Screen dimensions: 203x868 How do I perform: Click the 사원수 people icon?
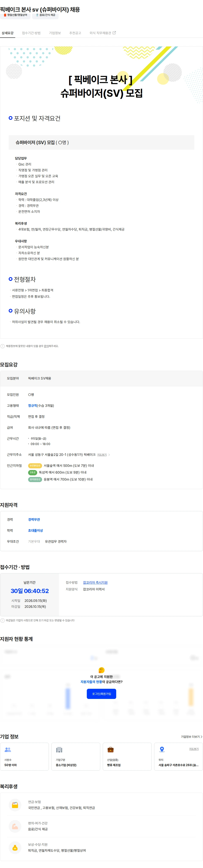click(x=8, y=750)
